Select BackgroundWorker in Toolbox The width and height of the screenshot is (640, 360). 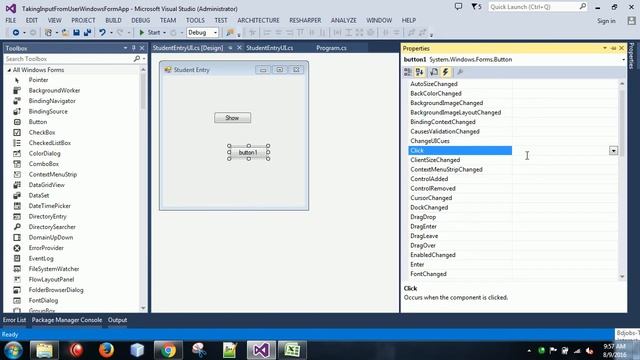(54, 90)
